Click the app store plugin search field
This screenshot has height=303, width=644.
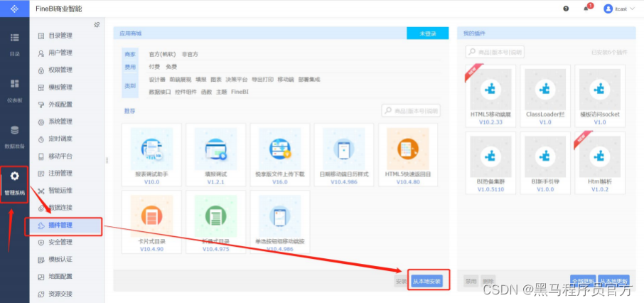point(411,110)
